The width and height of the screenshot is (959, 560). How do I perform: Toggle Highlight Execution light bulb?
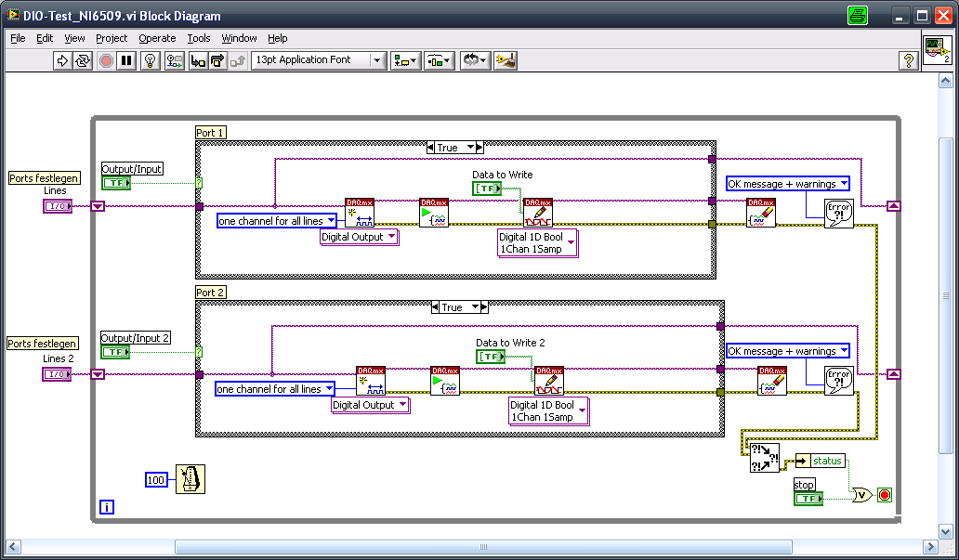(x=151, y=60)
